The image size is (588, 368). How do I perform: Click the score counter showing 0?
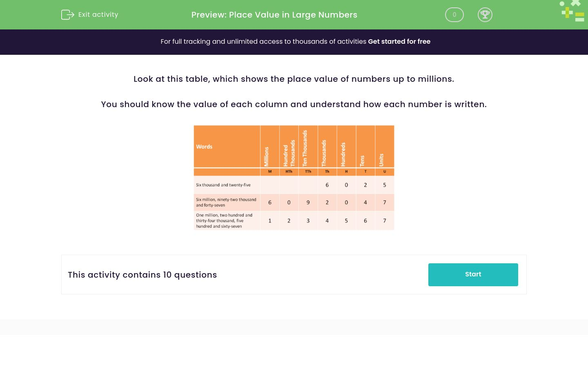coord(454,15)
